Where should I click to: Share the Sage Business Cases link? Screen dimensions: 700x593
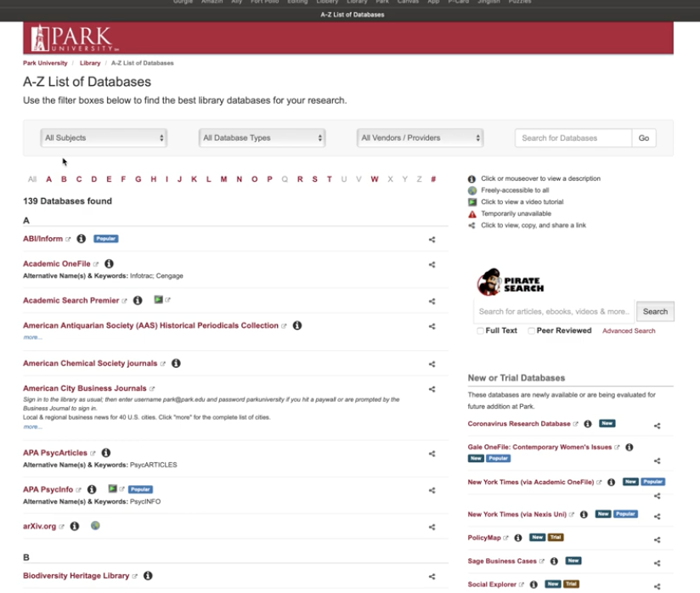[x=658, y=563]
